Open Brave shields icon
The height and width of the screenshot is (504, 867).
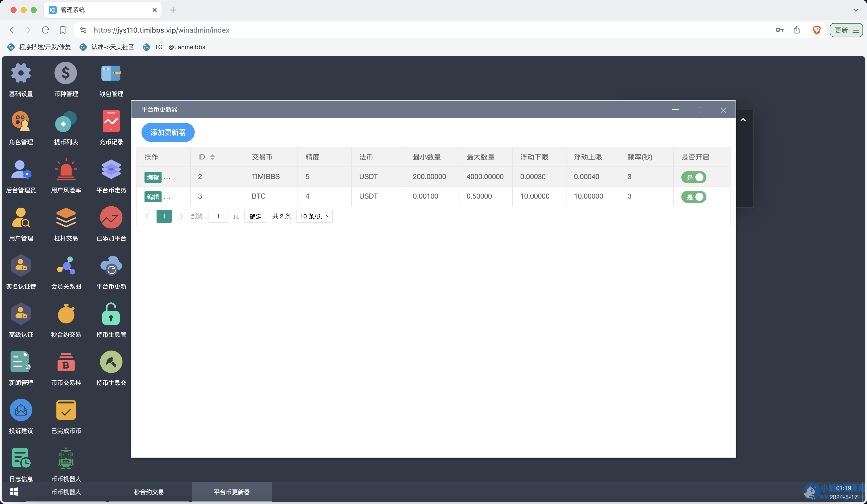coord(816,30)
